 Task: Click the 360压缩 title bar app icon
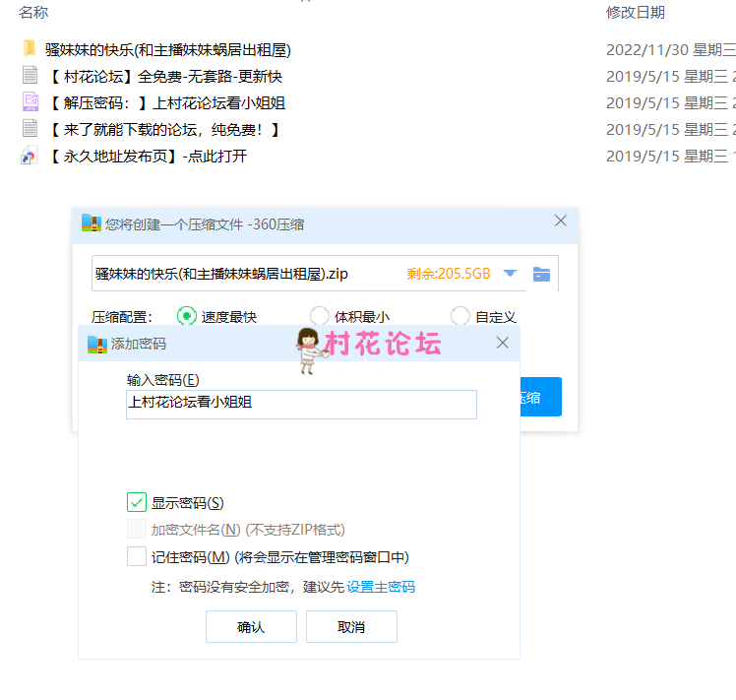[x=92, y=223]
